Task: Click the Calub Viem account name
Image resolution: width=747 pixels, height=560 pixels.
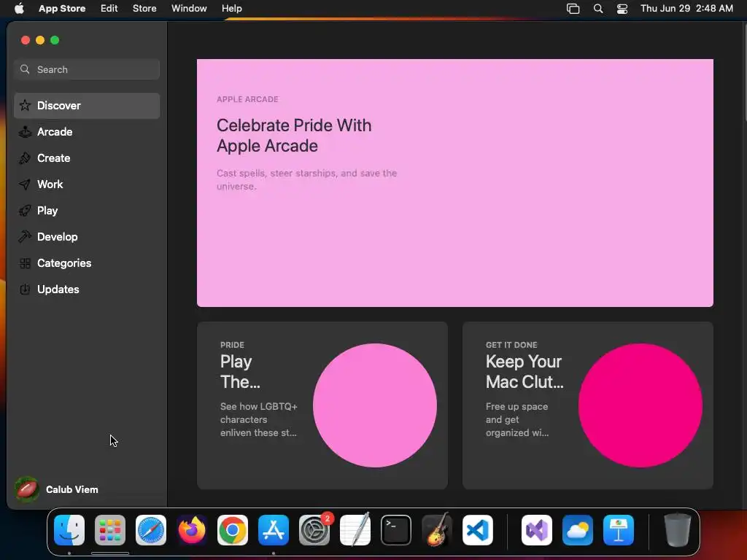Action: [72, 489]
